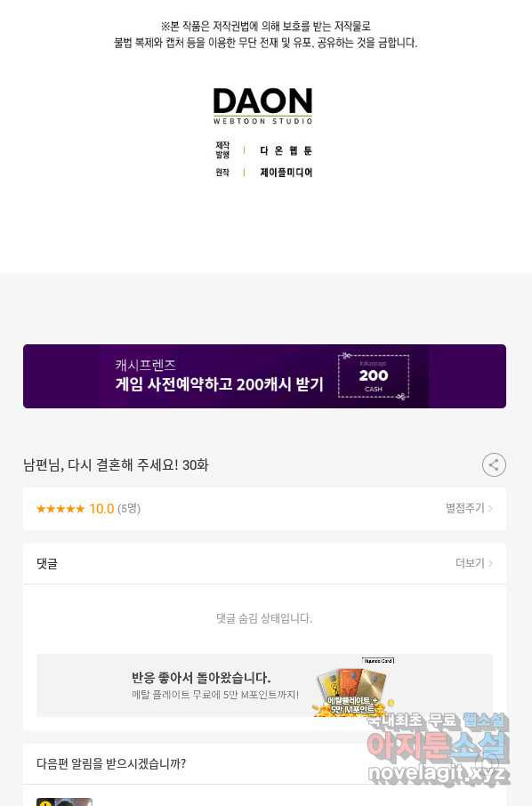The width and height of the screenshot is (532, 806).
Task: Select the 10.0 rating score text
Action: pyautogui.click(x=101, y=509)
